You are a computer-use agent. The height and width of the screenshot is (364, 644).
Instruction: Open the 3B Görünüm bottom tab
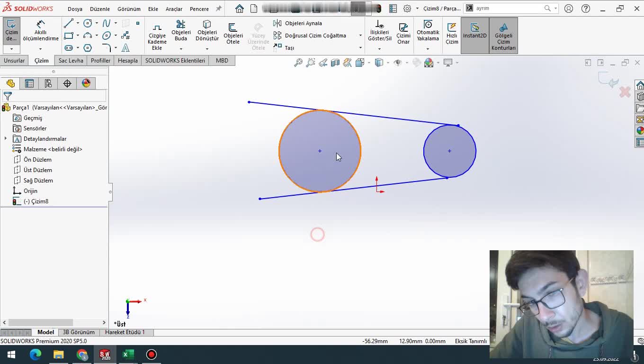coord(79,332)
